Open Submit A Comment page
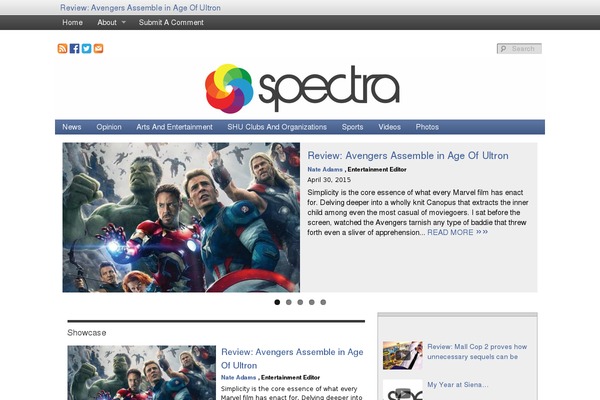600x400 pixels. click(x=171, y=23)
